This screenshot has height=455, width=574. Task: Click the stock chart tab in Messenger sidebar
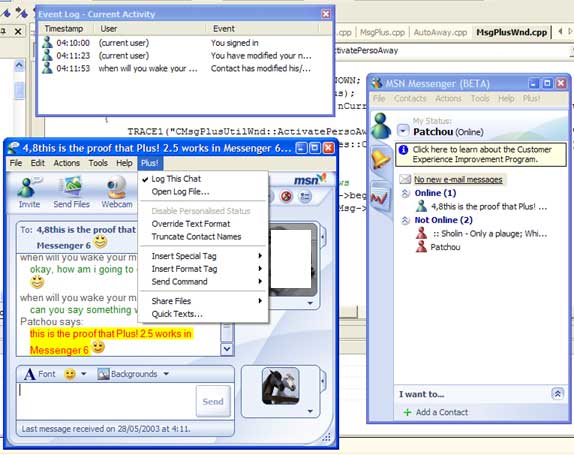379,198
